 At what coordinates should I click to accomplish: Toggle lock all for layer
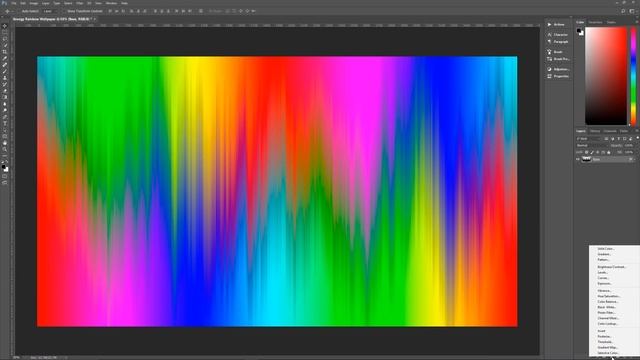[609, 152]
